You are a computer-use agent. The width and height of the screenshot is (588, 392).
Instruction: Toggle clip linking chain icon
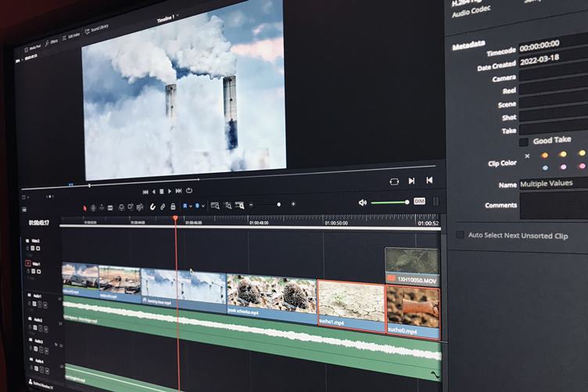pos(163,207)
